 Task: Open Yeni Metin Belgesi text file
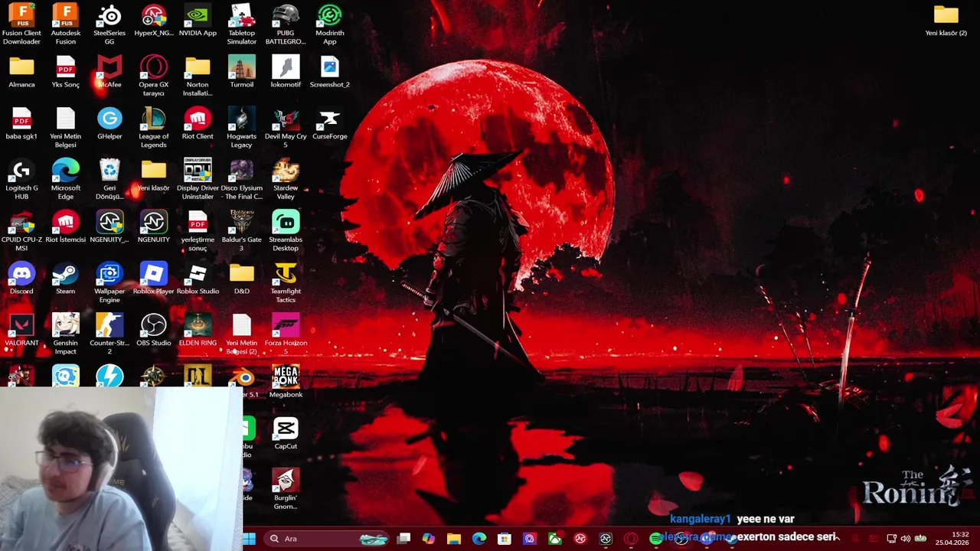tap(65, 127)
